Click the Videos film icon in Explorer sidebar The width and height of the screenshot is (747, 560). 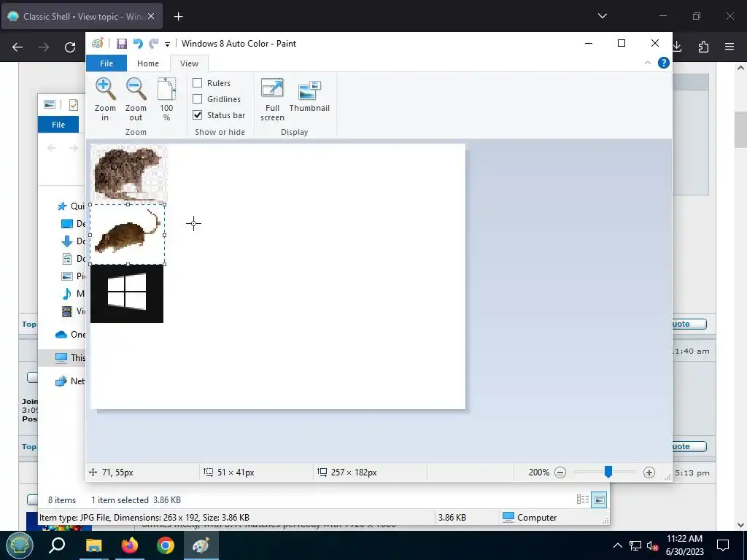pos(67,311)
